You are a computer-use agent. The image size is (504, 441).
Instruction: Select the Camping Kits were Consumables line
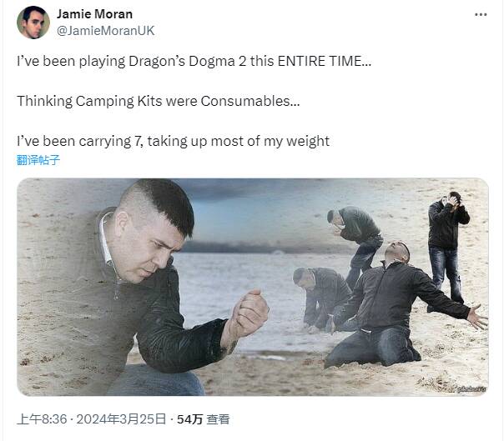click(x=159, y=101)
